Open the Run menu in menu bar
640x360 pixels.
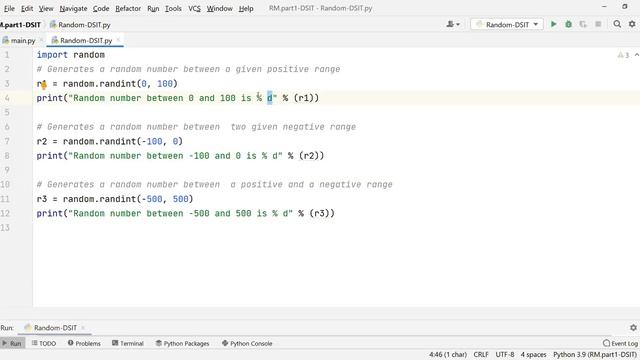153,8
